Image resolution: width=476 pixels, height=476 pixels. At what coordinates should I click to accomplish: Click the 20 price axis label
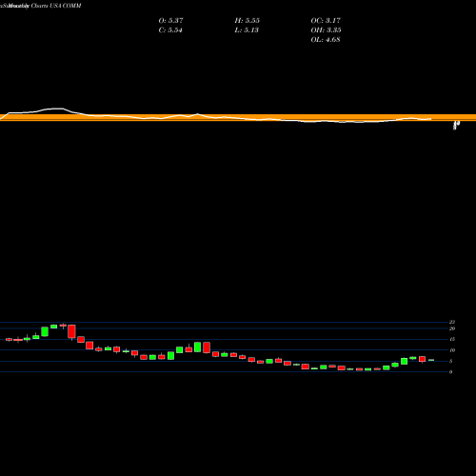(x=452, y=328)
